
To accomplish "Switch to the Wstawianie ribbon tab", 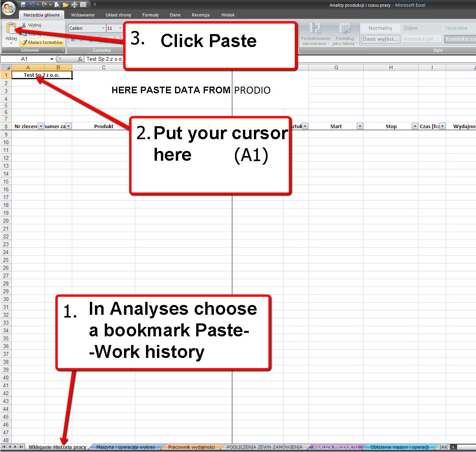I will (x=83, y=15).
